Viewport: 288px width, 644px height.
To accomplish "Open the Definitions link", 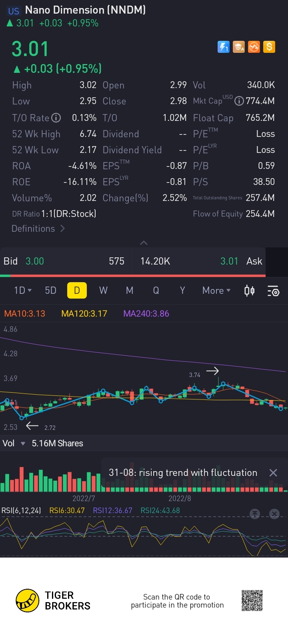I will (38, 229).
